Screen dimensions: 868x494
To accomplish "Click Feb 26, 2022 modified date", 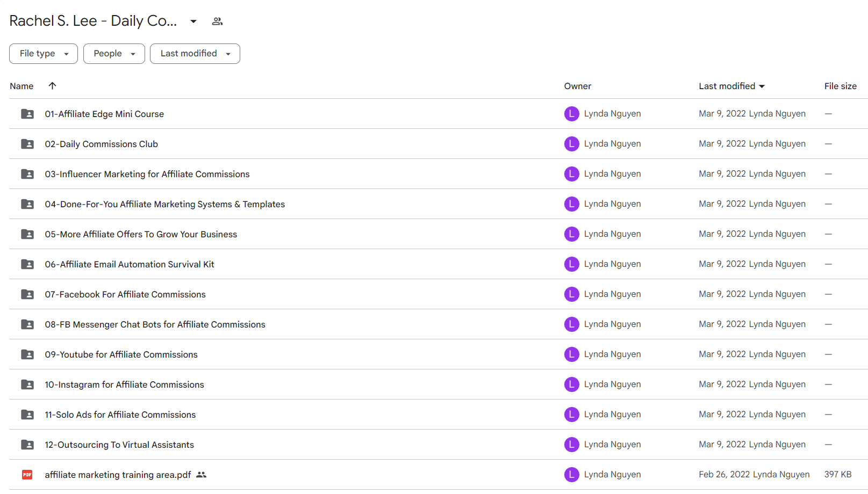I will pyautogui.click(x=724, y=475).
